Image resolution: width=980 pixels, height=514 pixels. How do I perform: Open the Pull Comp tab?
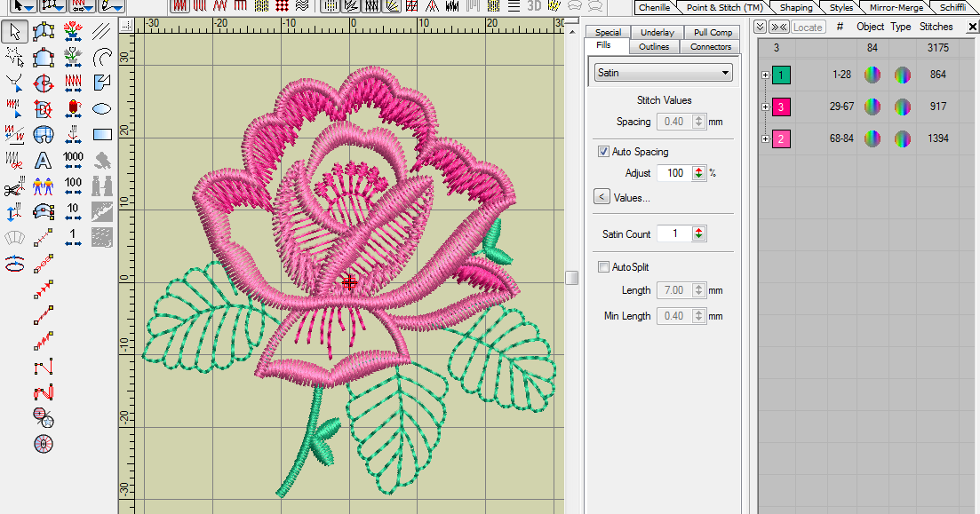(x=713, y=33)
